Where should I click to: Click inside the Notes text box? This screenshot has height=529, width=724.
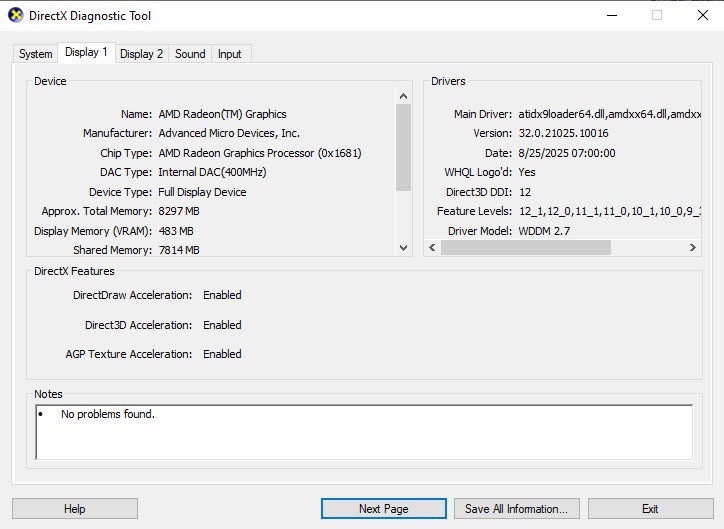(x=363, y=431)
